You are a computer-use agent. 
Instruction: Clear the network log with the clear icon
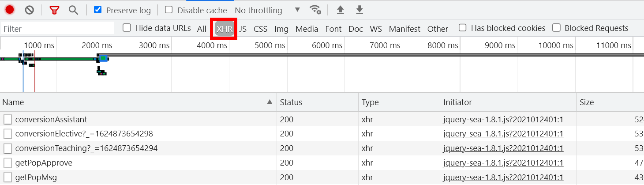pos(30,10)
